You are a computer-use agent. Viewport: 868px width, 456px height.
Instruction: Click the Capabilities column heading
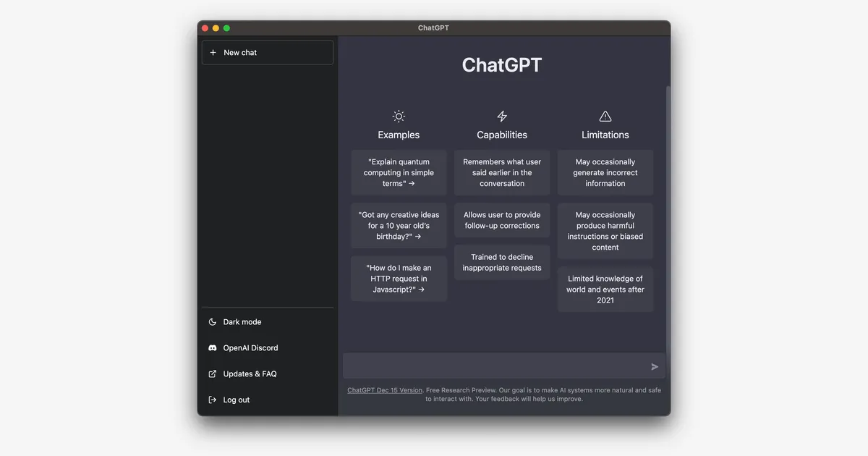coord(502,135)
